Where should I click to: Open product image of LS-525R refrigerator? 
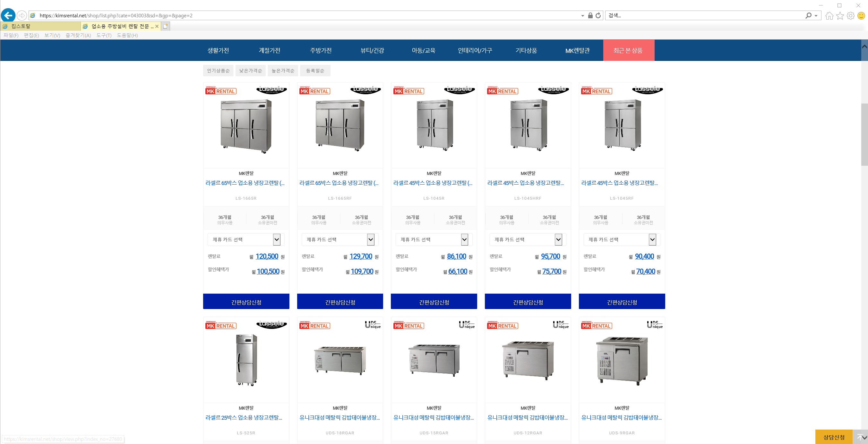[246, 360]
